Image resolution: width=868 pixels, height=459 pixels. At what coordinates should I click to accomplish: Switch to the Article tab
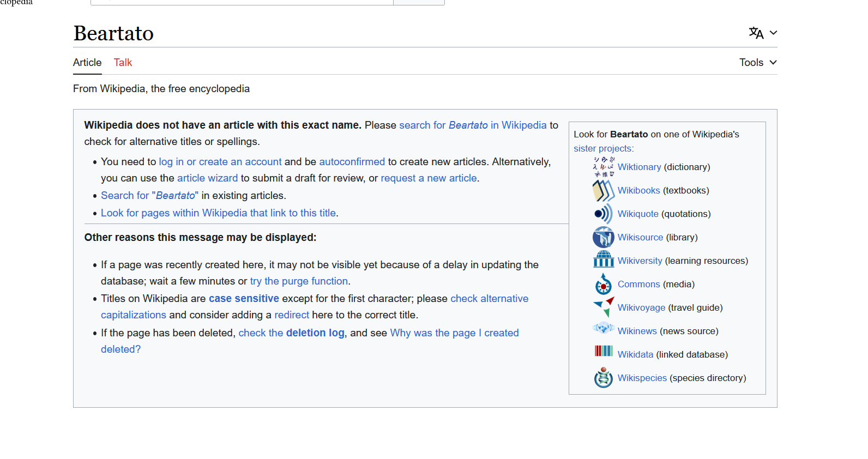point(87,62)
